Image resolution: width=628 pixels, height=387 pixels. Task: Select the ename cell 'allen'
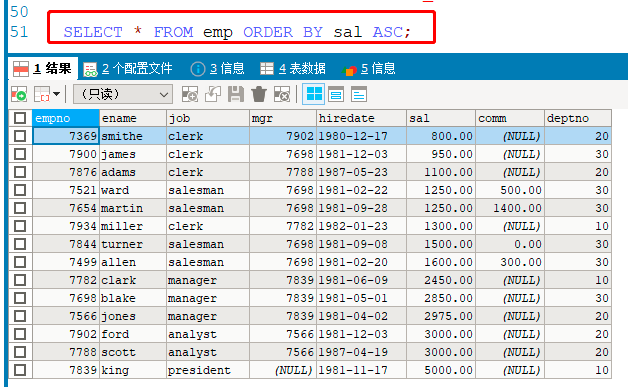133,262
